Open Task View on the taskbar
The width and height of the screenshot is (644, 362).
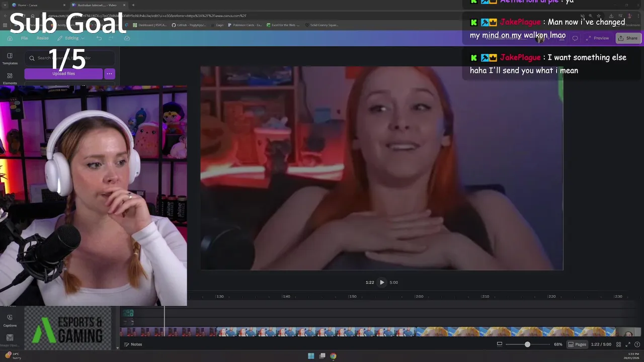point(322,356)
